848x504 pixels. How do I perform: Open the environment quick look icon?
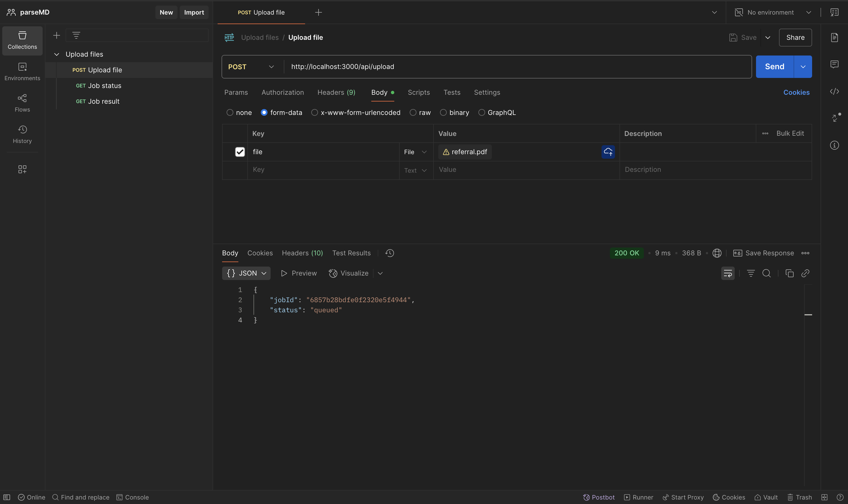[835, 12]
